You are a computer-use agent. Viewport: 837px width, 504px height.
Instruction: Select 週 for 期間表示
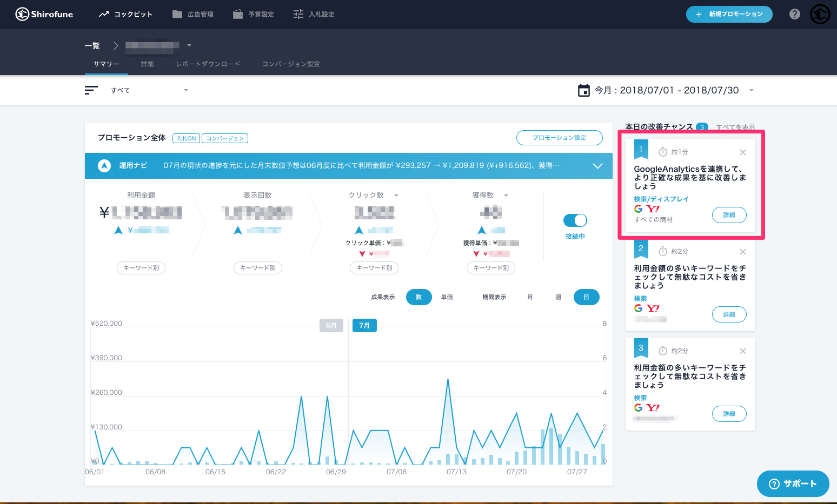(558, 297)
